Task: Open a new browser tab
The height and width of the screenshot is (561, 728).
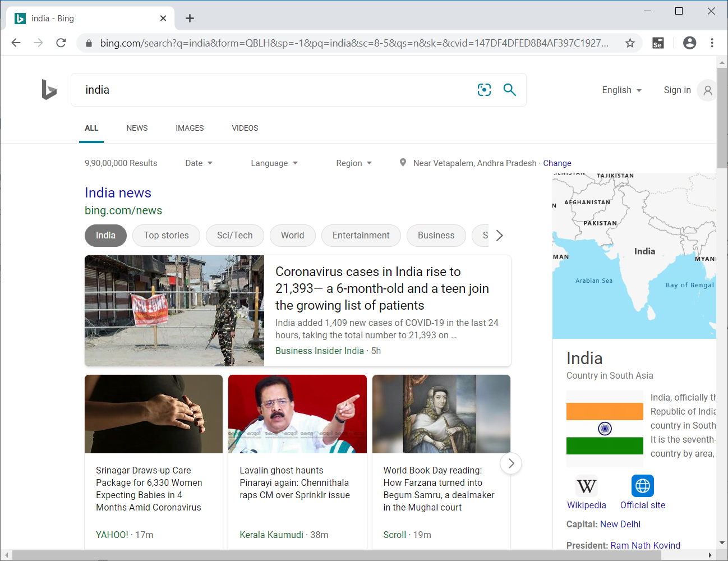Action: point(190,19)
